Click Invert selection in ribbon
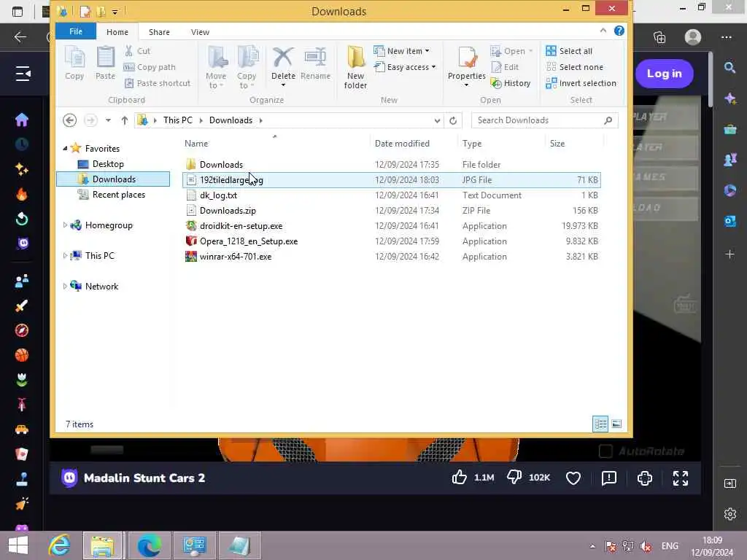Screen dimensions: 747x560 tap(581, 83)
